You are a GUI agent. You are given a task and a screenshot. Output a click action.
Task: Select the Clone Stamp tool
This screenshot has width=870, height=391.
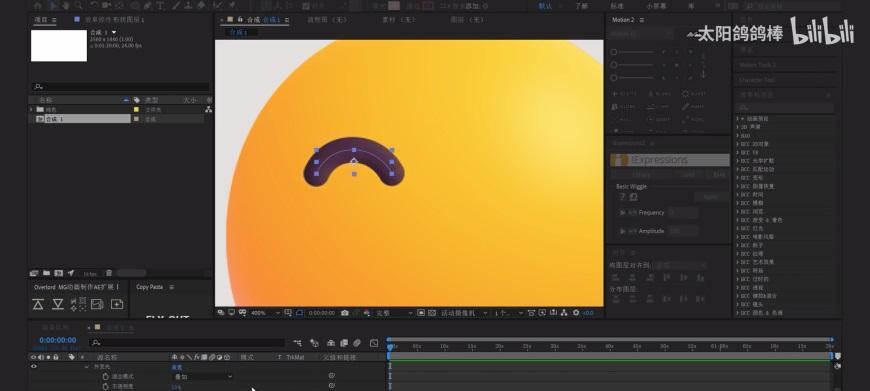pos(189,6)
